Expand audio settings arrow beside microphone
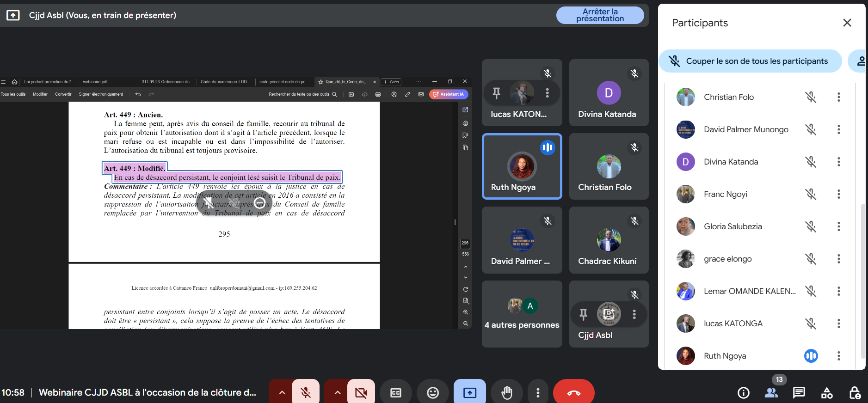The width and height of the screenshot is (868, 403). tap(282, 392)
